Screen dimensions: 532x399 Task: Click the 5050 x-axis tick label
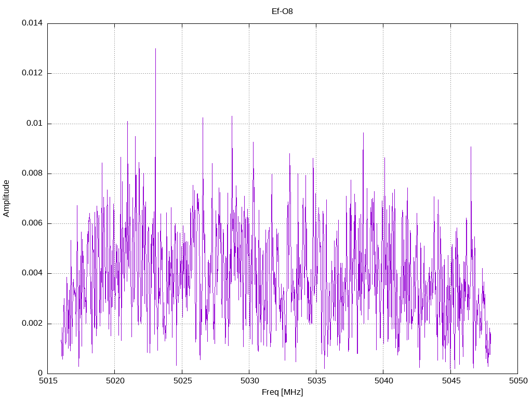[x=518, y=381]
